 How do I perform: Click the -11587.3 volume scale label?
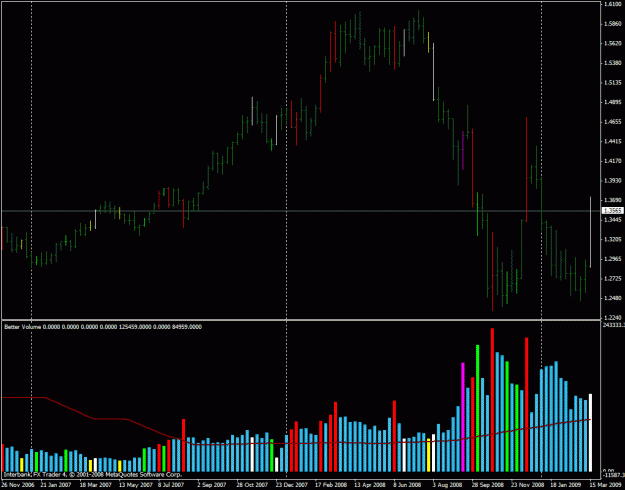(x=613, y=476)
